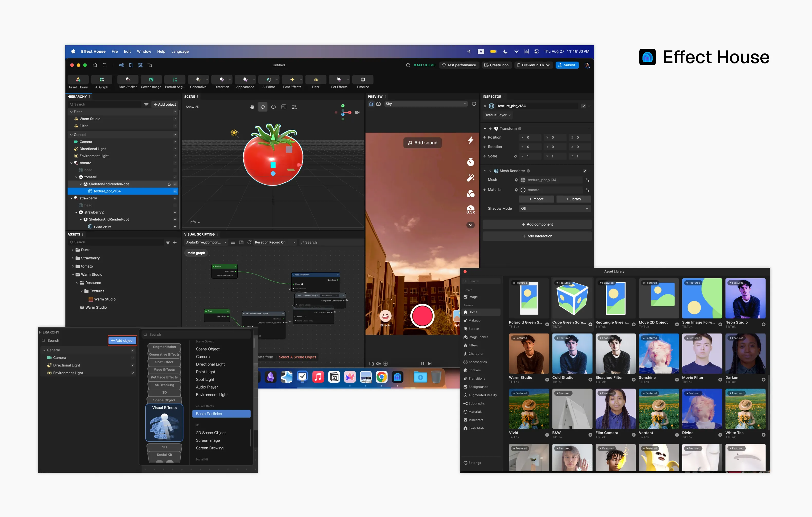812x517 pixels.
Task: Click the Appearance toolbar icon
Action: [x=245, y=80]
